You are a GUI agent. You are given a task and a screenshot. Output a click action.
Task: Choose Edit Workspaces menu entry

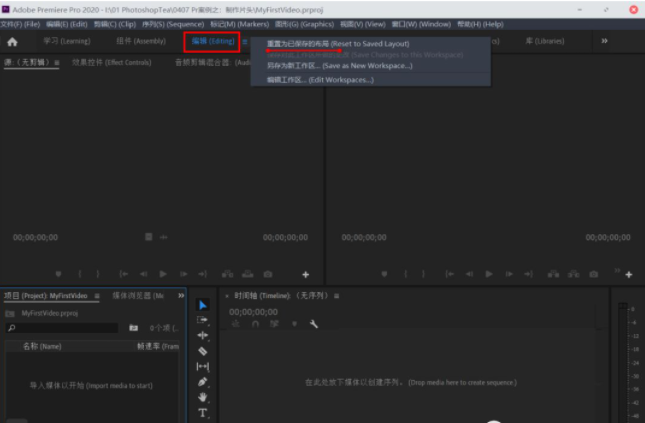[320, 80]
